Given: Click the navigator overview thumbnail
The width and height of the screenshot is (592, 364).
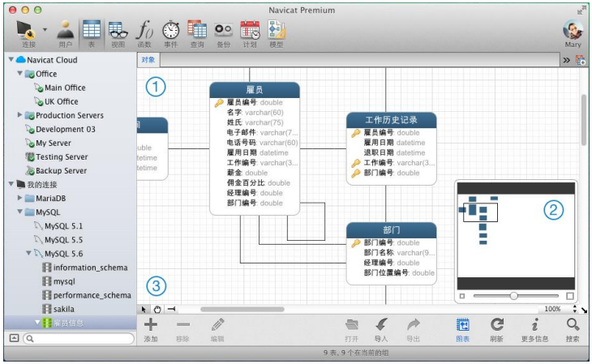Looking at the screenshot, I should coord(516,237).
